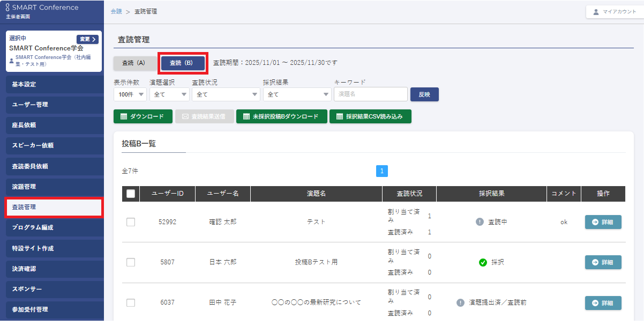Screen dimensions: 644x325
Task: Check the row checkbox for user 52992
Action: 131,222
